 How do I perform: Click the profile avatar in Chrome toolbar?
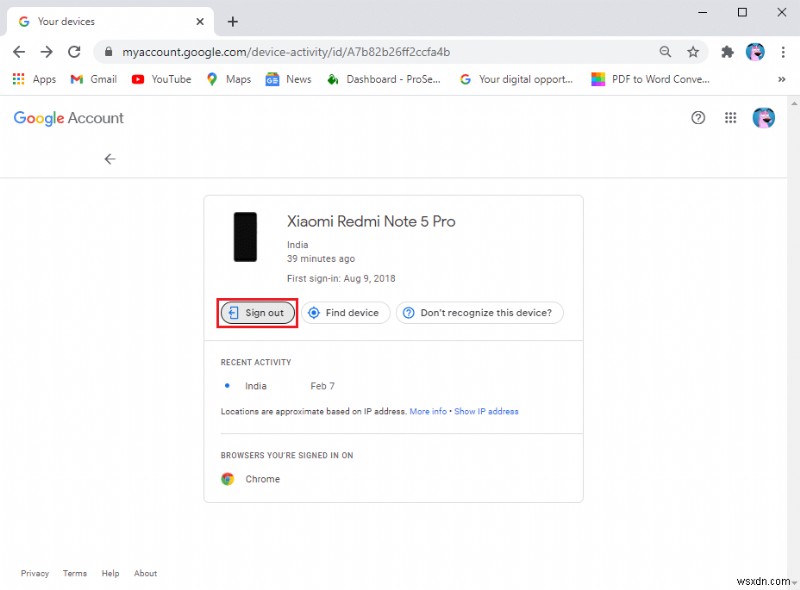coord(755,52)
